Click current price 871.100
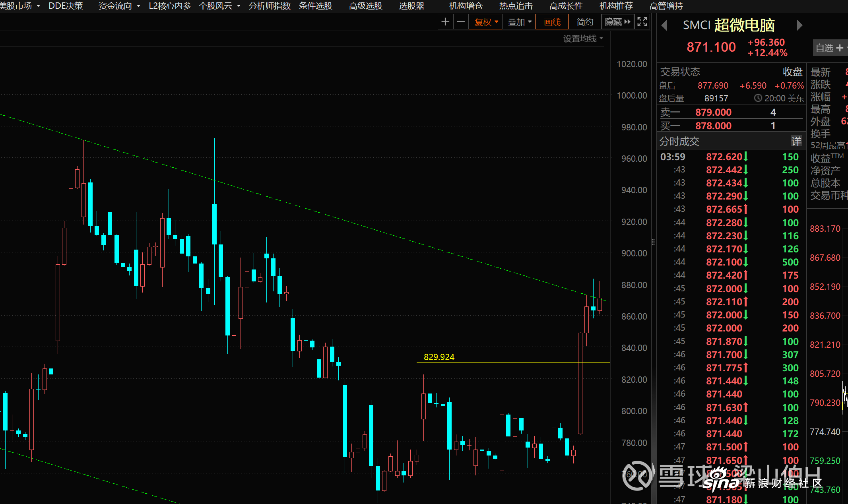 click(x=711, y=47)
